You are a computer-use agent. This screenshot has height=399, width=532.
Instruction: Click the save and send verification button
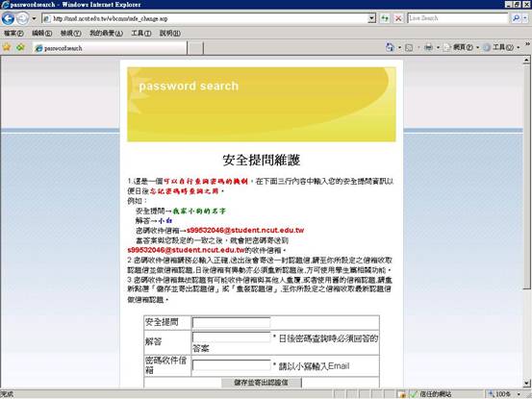coord(262,383)
